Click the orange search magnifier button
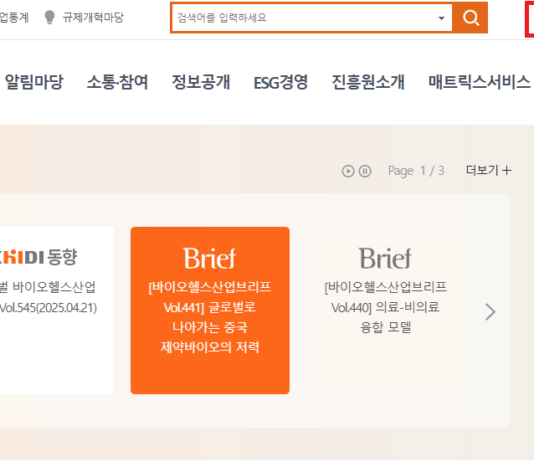Viewport: 534px width, 462px height. point(470,18)
